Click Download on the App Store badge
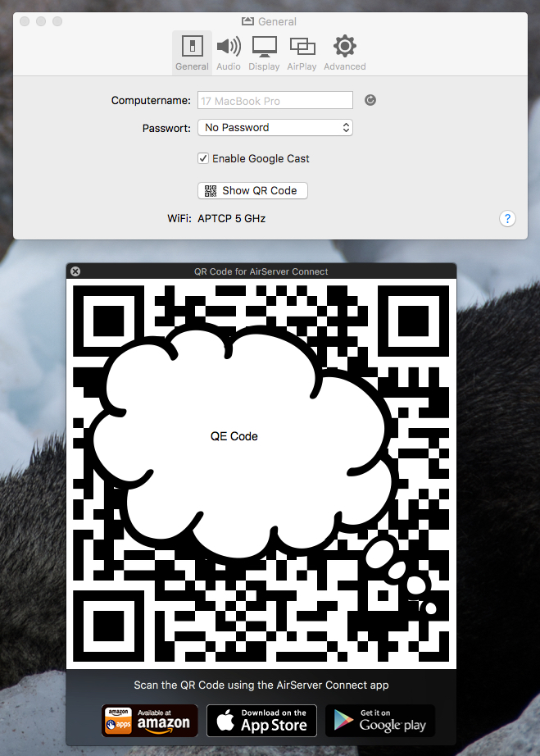Screen dimensions: 540x756 tap(261, 720)
